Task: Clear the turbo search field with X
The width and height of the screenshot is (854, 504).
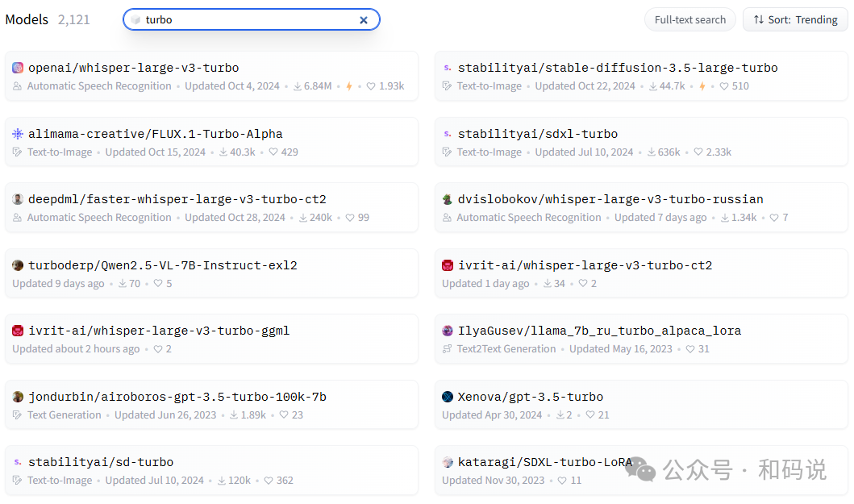Action: pos(363,20)
